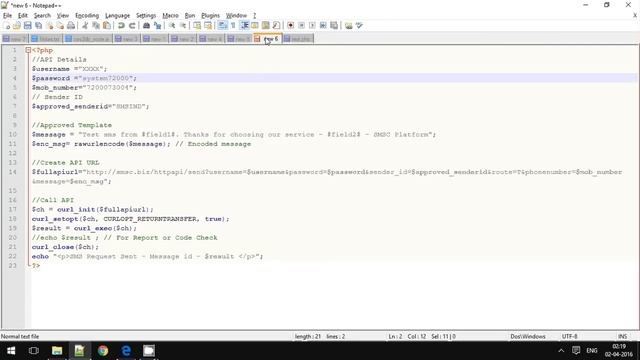The height and width of the screenshot is (360, 640).
Task: Click the Close All toolbar icon
Action: click(60, 25)
